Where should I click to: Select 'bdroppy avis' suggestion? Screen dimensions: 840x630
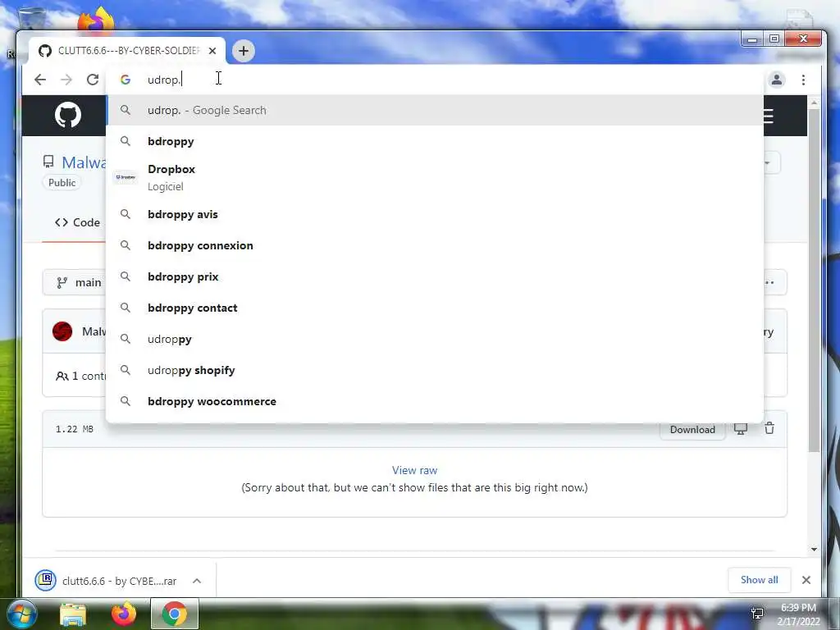[435, 214]
